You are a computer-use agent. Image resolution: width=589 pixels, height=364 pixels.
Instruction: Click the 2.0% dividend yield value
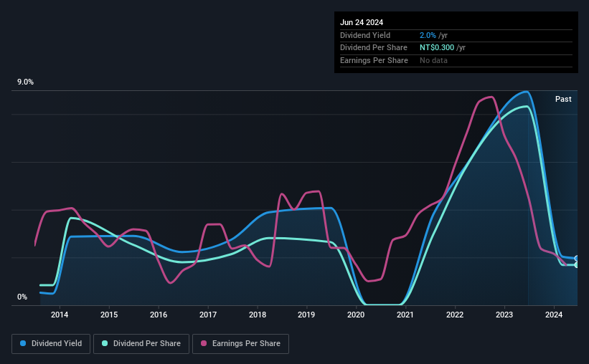coord(428,35)
